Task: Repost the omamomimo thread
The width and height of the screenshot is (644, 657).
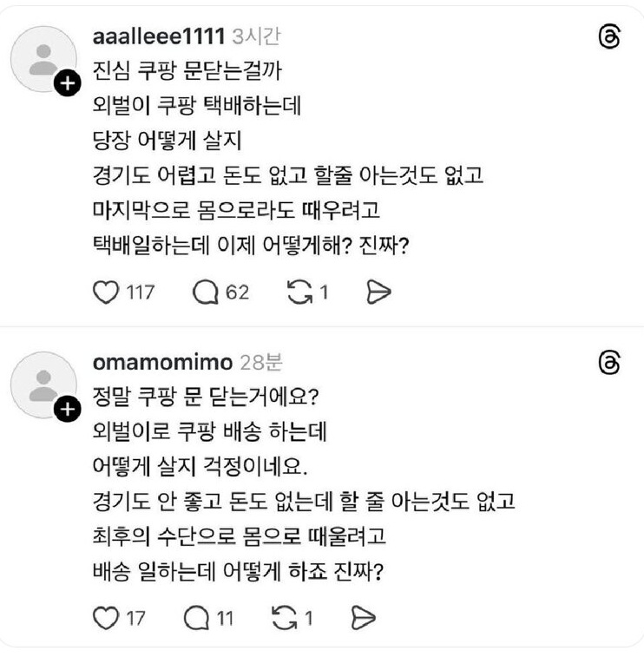Action: (285, 617)
